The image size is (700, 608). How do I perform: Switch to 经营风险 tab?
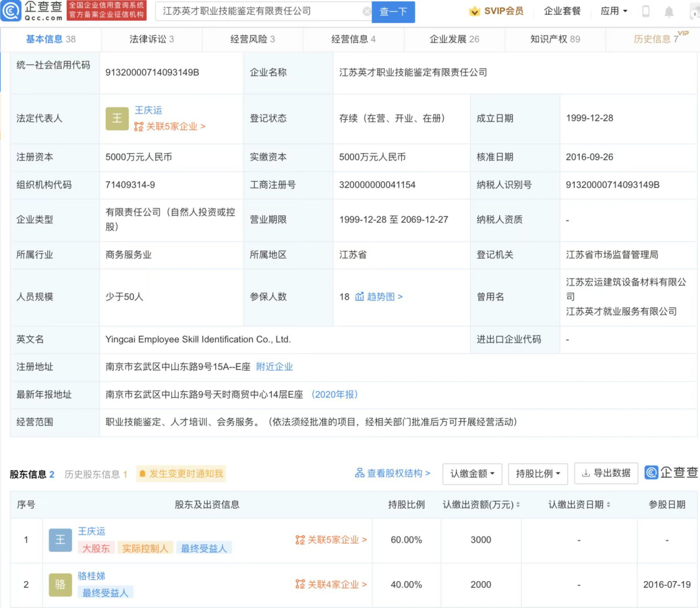pos(253,39)
